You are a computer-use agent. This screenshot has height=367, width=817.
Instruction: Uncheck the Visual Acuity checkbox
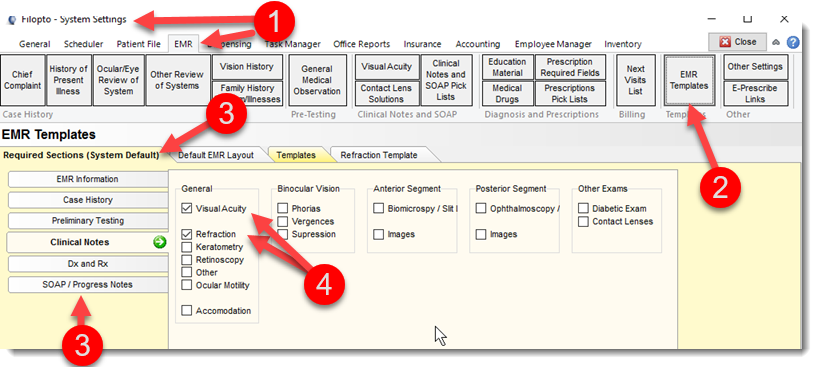pyautogui.click(x=187, y=209)
